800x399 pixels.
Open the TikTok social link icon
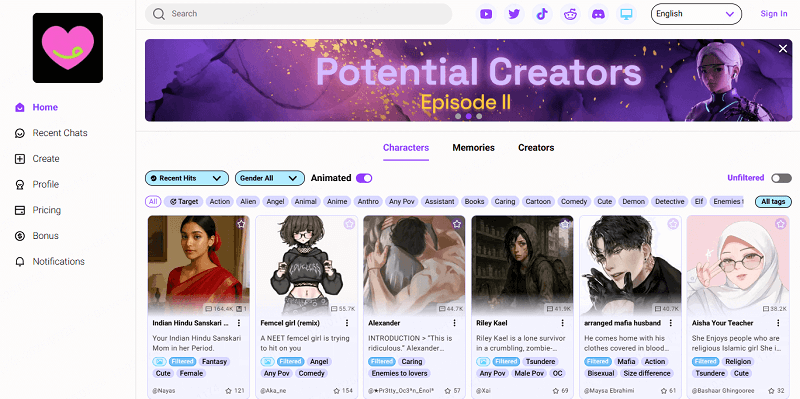[542, 14]
